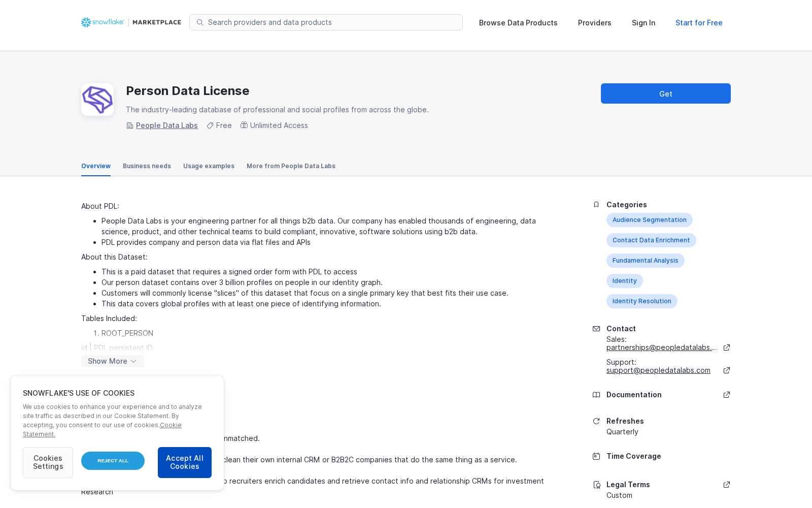812x508 pixels.
Task: Open the People Data Labs provider link
Action: (x=167, y=125)
